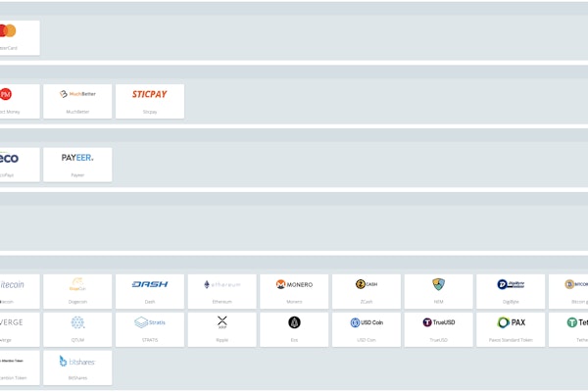Choose Ethereum as payment method
Screen dimensions: 588x392
[x=221, y=291]
